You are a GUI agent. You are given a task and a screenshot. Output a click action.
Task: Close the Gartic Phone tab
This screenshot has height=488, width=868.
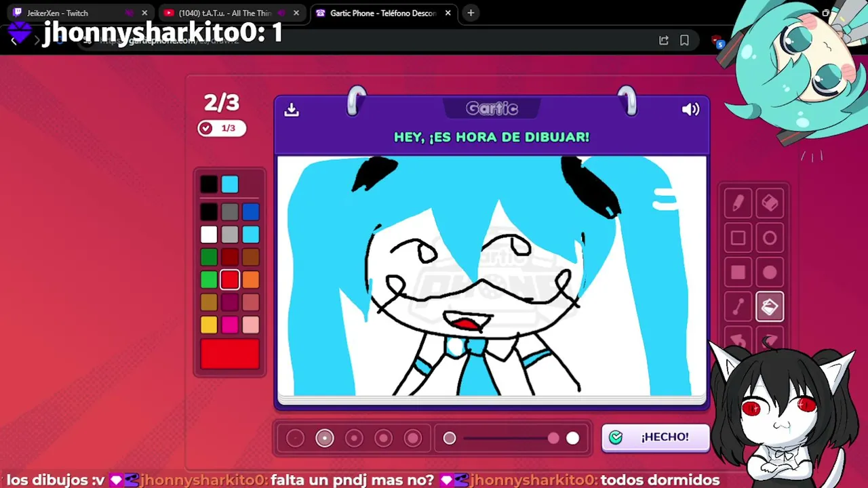click(448, 13)
